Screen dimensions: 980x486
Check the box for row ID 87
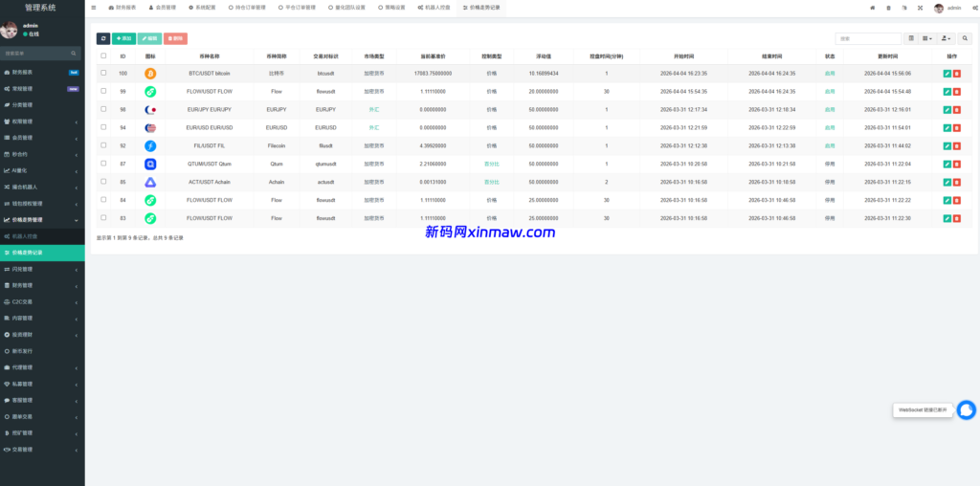click(x=103, y=164)
